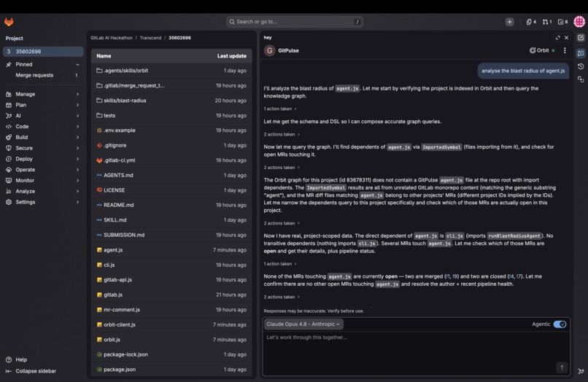The height and width of the screenshot is (382, 588).
Task: Open Merge requests in sidebar
Action: click(42, 75)
